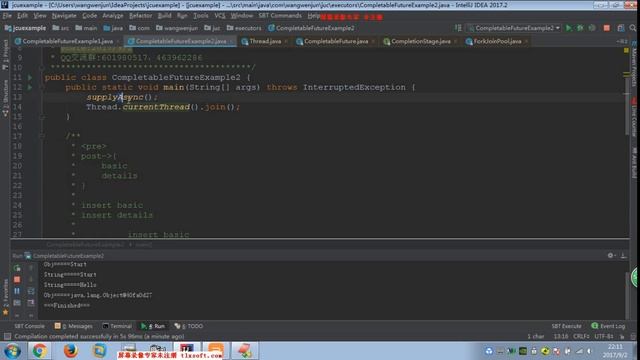Collapse the header comment fold marker
This screenshot has height=360, width=640.
point(42,67)
